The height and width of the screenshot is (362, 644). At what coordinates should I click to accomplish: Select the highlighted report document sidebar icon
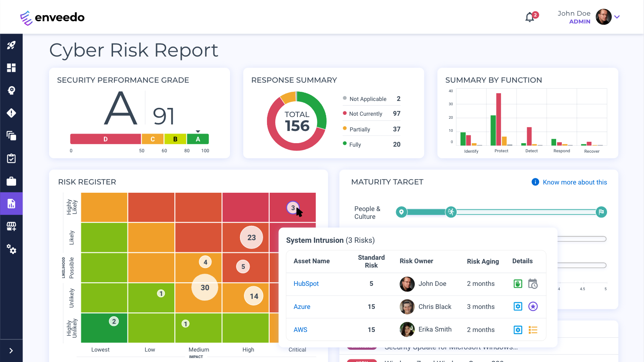tap(11, 203)
